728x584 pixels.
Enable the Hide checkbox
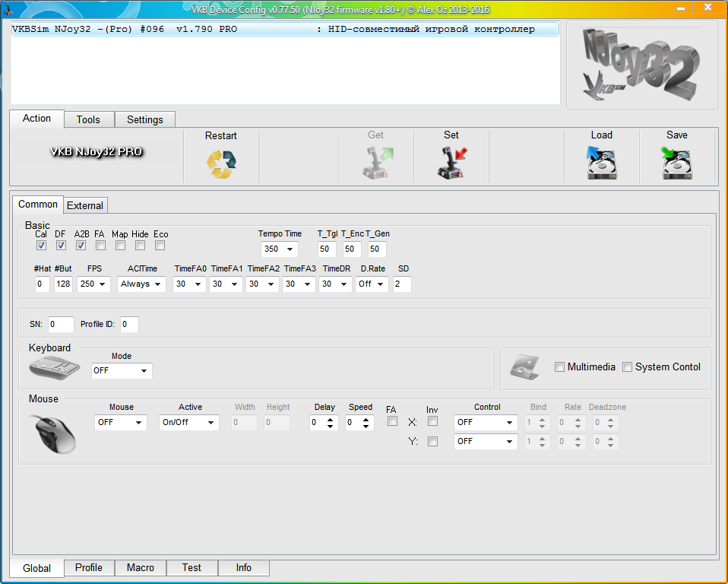[x=141, y=246]
